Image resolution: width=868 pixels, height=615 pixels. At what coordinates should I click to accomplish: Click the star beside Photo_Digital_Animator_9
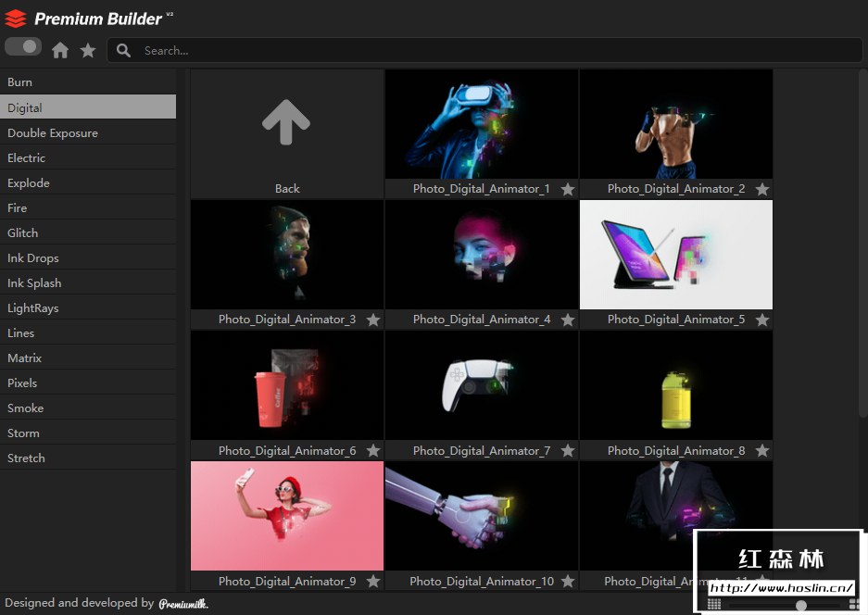click(373, 582)
